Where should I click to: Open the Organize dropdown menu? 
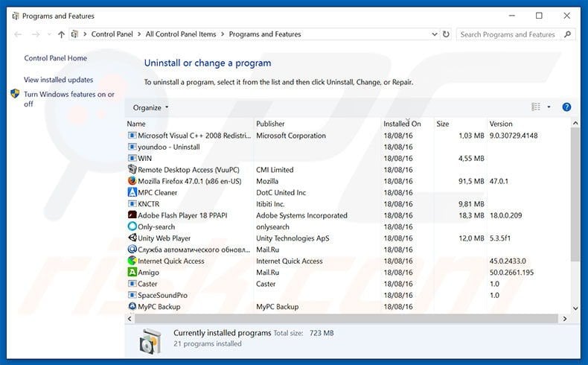[x=150, y=108]
